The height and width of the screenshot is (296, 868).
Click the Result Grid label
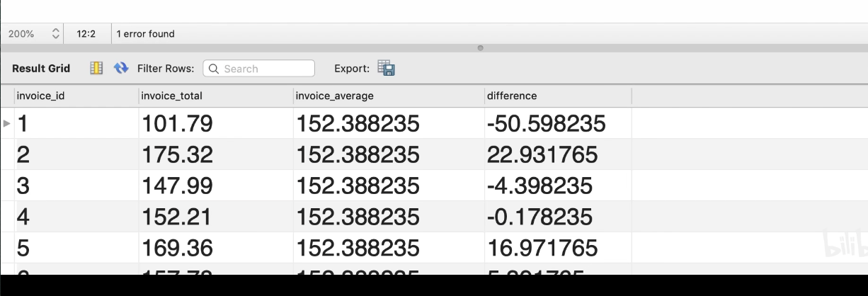[41, 69]
